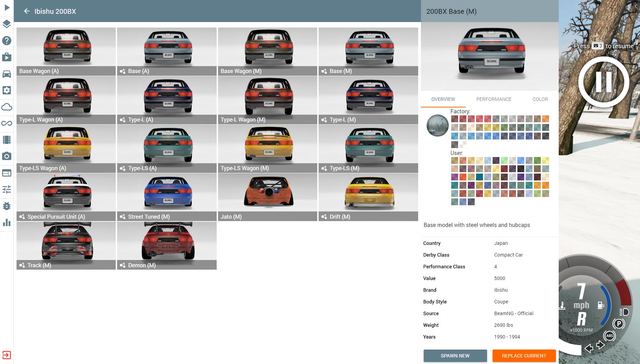Switch to the Performance tab

(494, 99)
